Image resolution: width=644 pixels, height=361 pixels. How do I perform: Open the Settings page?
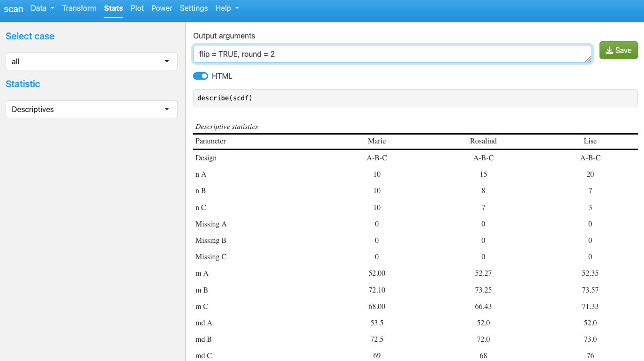coord(194,8)
